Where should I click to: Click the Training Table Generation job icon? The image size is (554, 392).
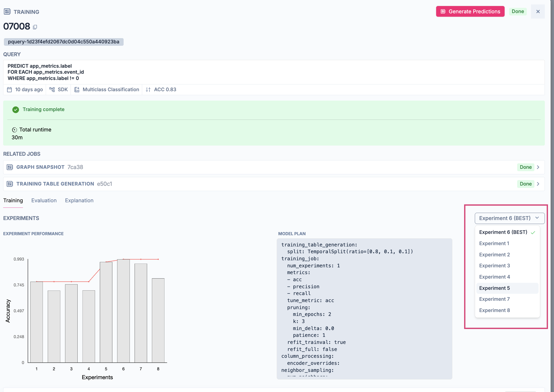[10, 184]
